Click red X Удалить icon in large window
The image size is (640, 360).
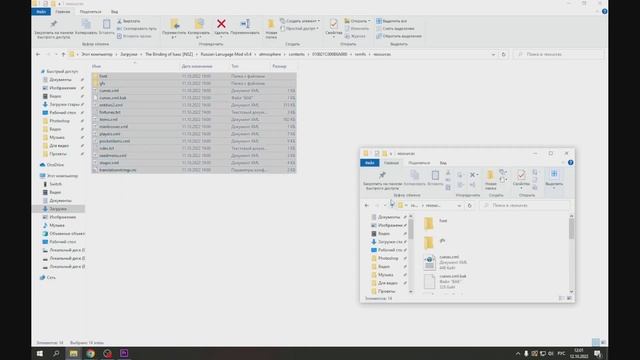[x=221, y=24]
